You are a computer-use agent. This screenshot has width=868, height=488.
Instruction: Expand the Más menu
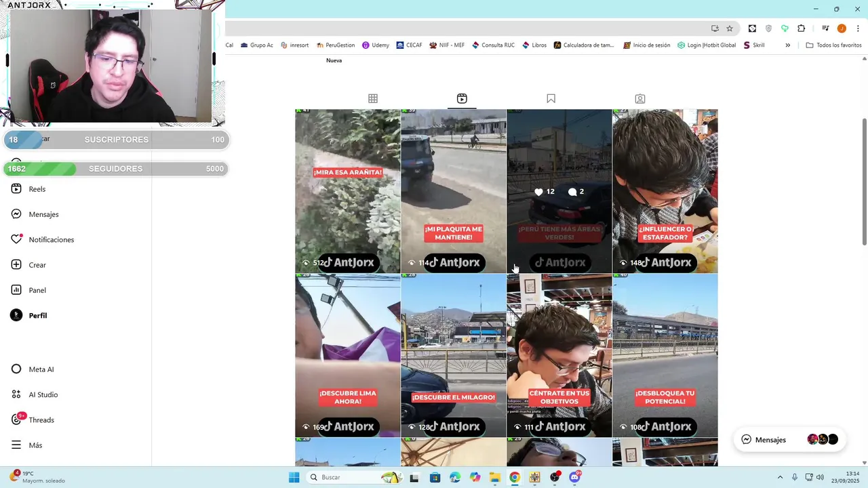pos(26,445)
